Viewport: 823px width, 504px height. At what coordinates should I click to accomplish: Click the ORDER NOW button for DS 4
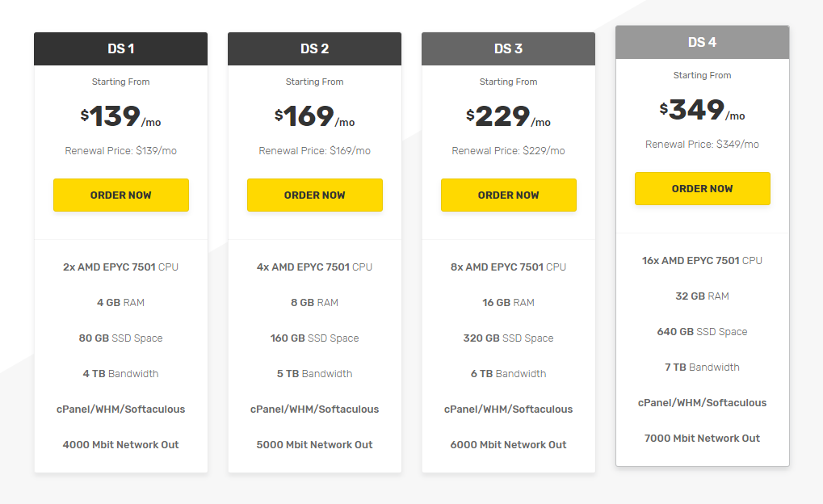tap(702, 188)
